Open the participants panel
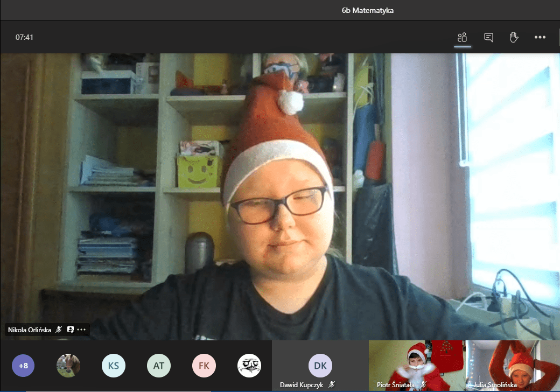560x392 pixels. pos(462,37)
